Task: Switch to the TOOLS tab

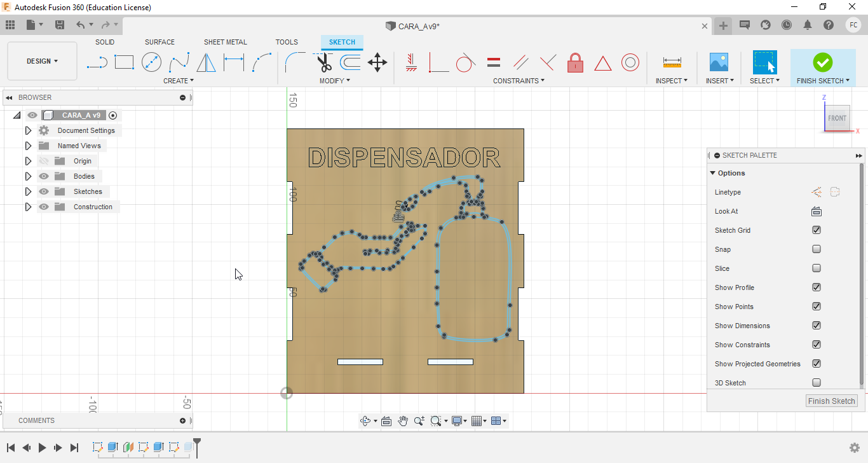Action: (287, 42)
